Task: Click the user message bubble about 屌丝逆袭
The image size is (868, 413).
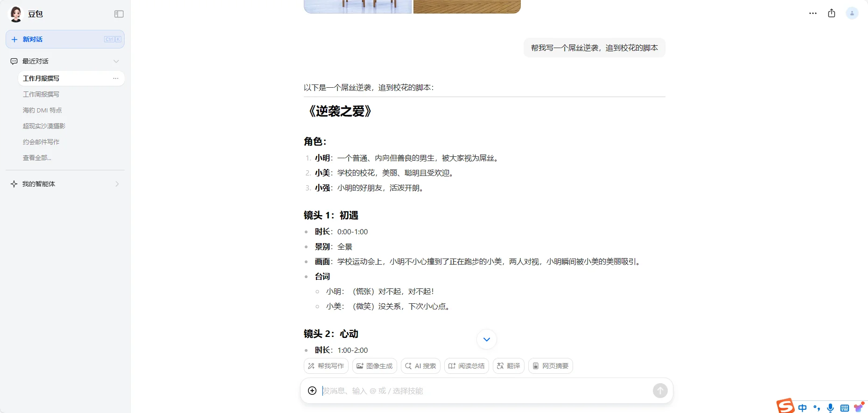Action: coord(595,48)
